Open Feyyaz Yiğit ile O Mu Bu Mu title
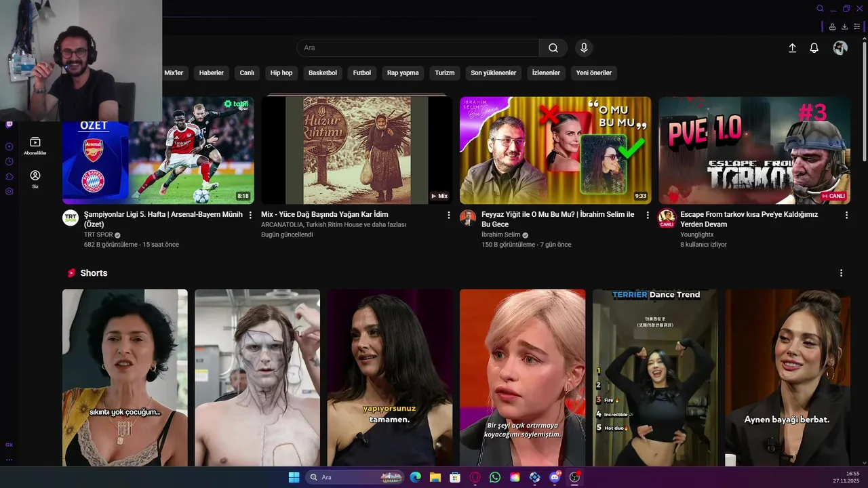Image resolution: width=868 pixels, height=488 pixels. point(558,219)
